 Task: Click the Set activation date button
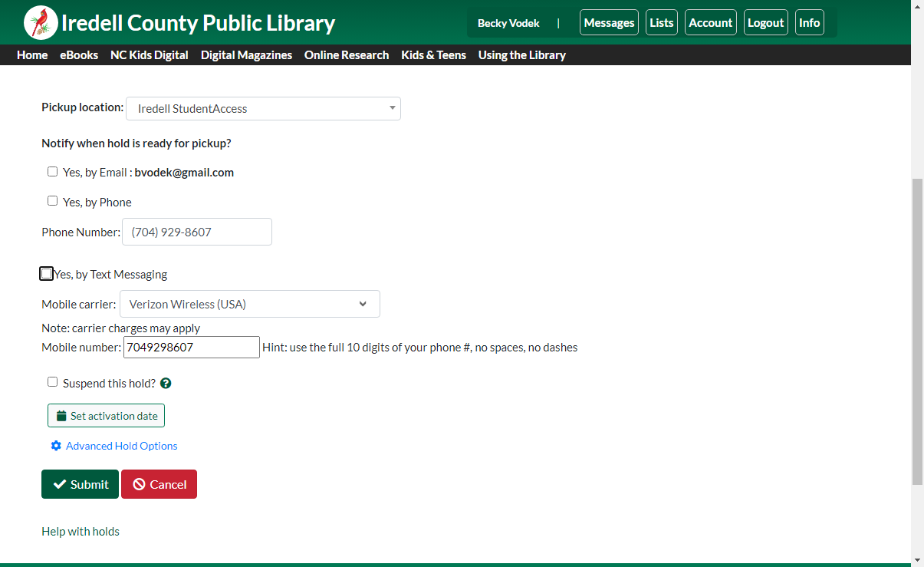(106, 416)
